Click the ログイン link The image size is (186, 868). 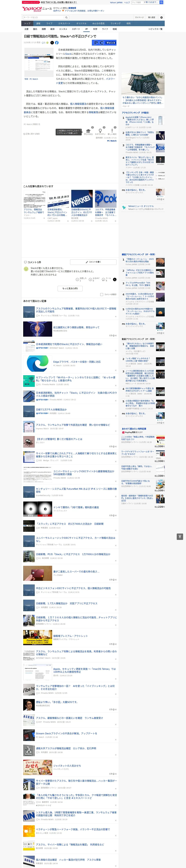tap(57, 11)
